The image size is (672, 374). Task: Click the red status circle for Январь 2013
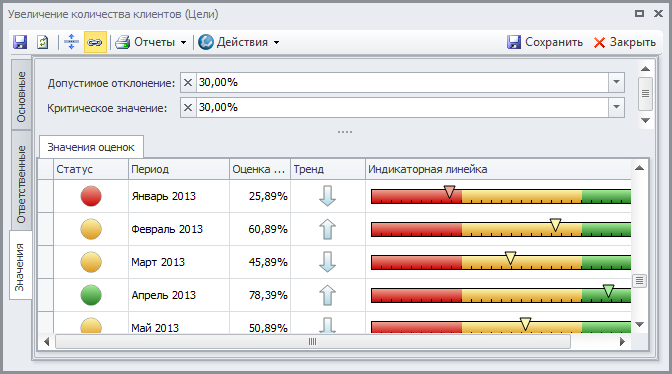91,196
